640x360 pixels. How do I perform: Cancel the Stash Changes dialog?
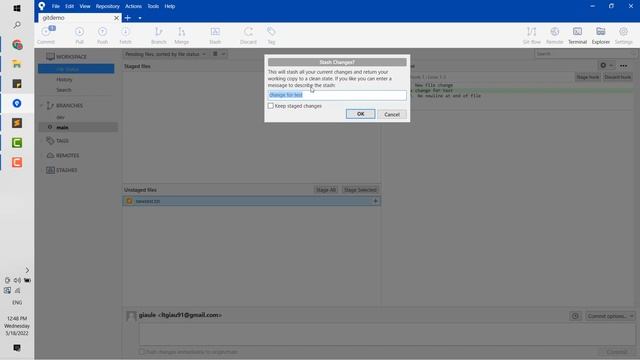click(x=392, y=114)
